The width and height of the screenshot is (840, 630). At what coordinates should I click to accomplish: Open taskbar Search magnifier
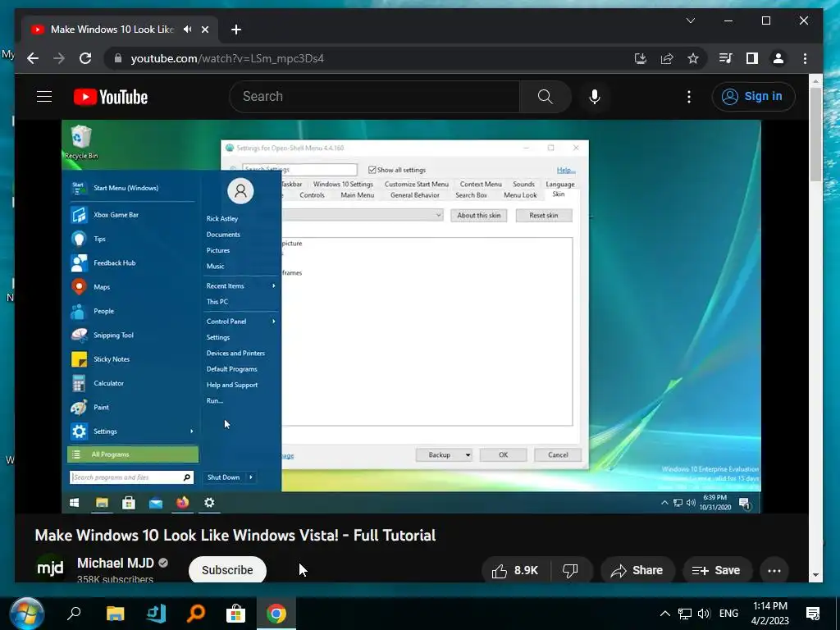click(x=74, y=614)
